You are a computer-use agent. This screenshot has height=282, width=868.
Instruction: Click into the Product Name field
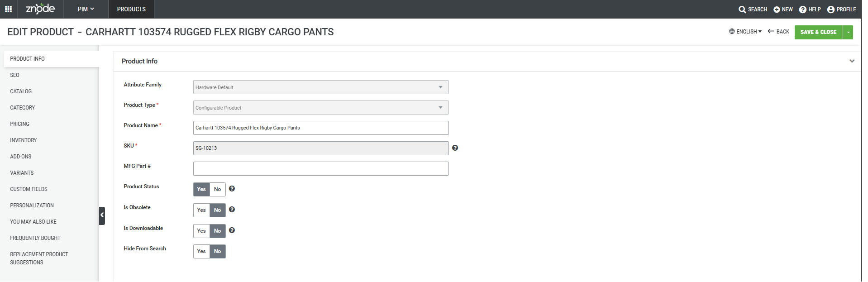pos(321,128)
